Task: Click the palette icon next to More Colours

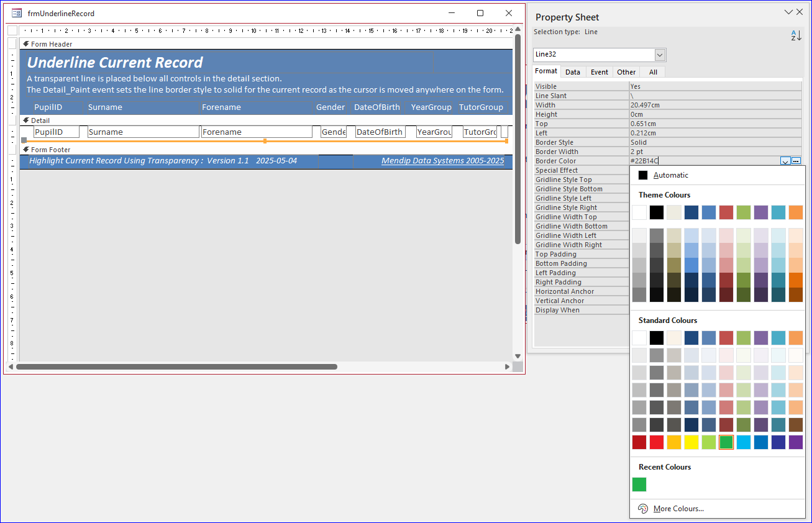Action: point(643,509)
